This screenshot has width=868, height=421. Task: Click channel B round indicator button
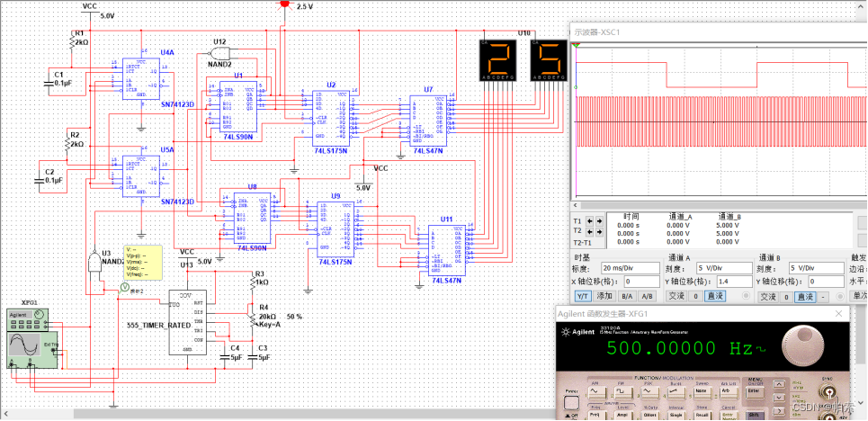click(840, 296)
